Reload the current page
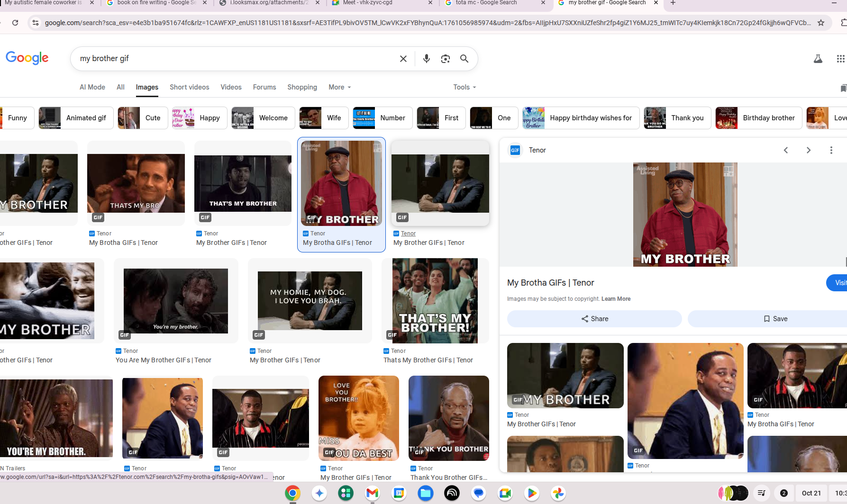Viewport: 847px width, 504px height. pos(15,23)
